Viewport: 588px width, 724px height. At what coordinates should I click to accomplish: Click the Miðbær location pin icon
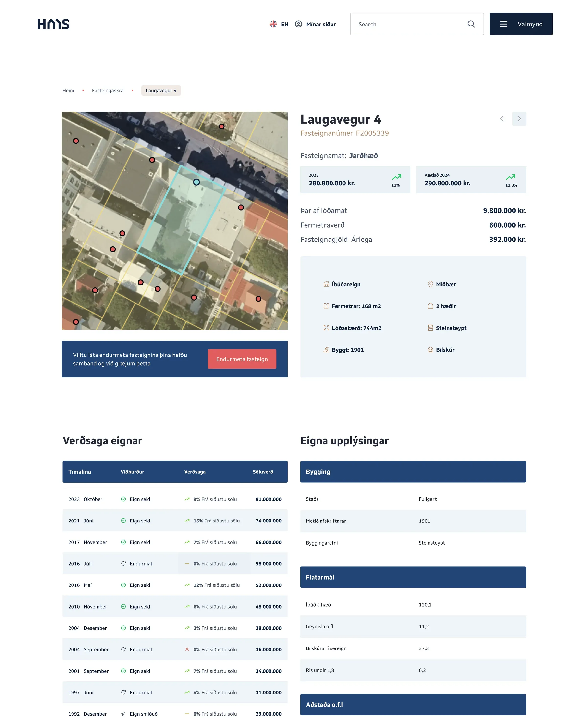coord(430,284)
